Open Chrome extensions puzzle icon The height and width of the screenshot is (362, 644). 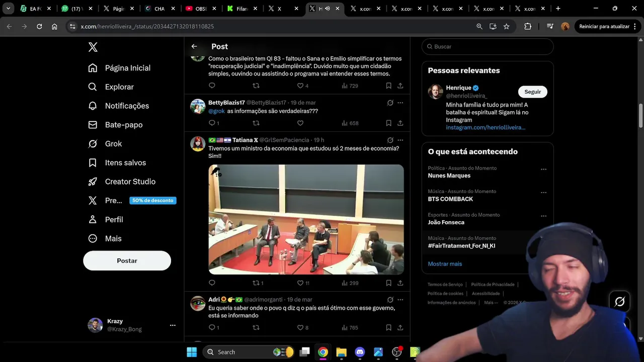tap(527, 27)
